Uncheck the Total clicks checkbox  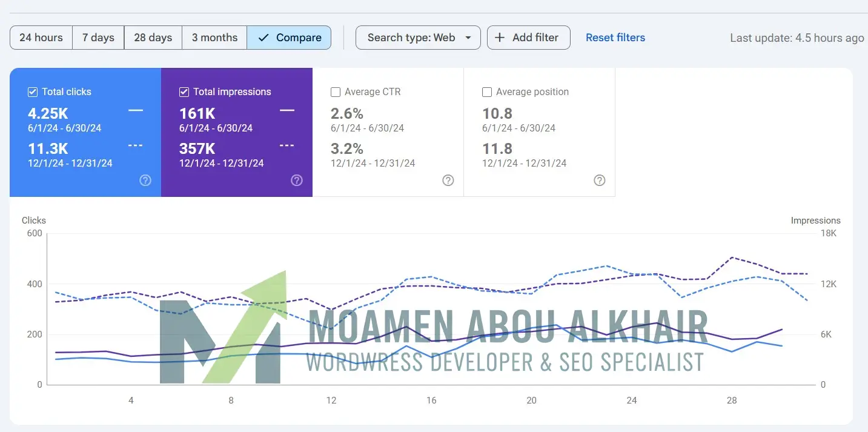pyautogui.click(x=33, y=92)
